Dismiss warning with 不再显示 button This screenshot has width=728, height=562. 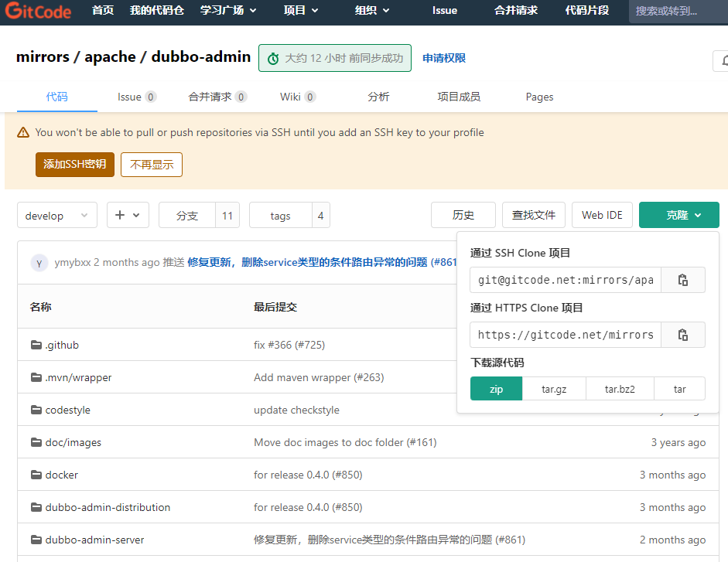152,165
